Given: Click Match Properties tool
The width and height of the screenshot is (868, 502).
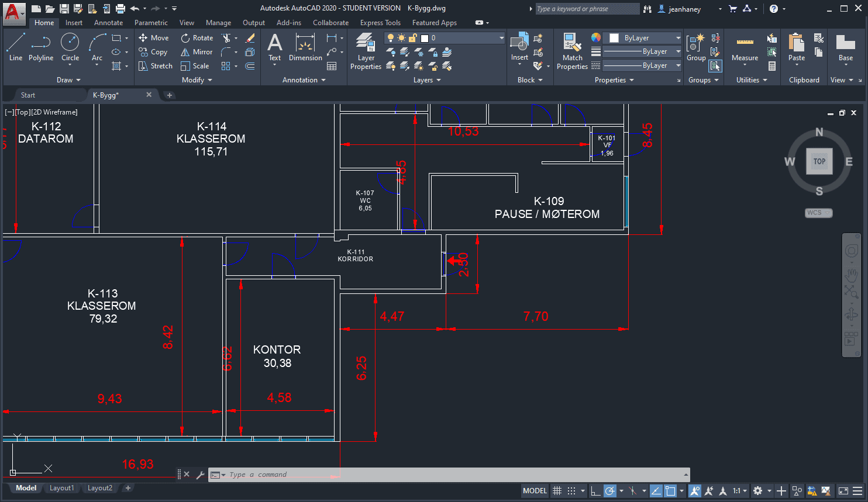Looking at the screenshot, I should [x=572, y=51].
